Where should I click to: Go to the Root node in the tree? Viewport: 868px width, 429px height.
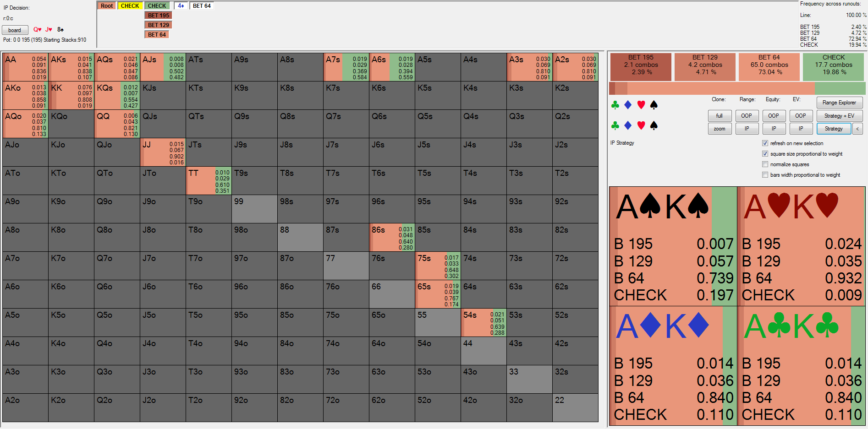107,6
